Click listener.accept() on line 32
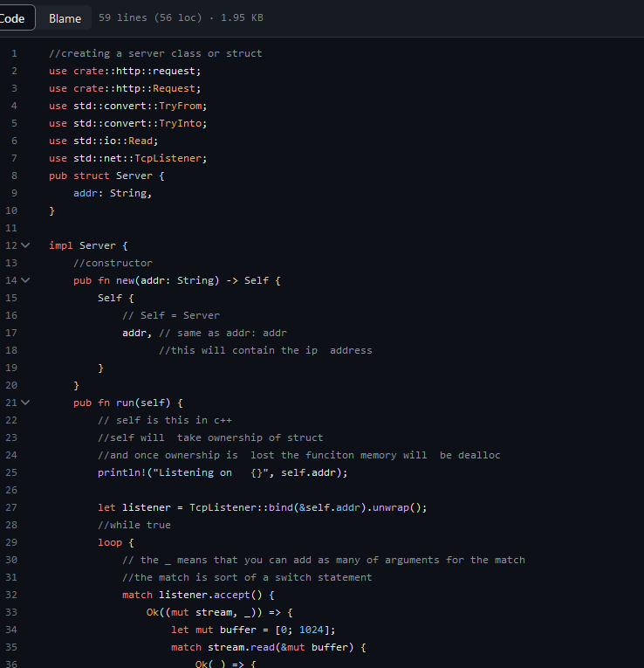The height and width of the screenshot is (668, 644). point(192,595)
